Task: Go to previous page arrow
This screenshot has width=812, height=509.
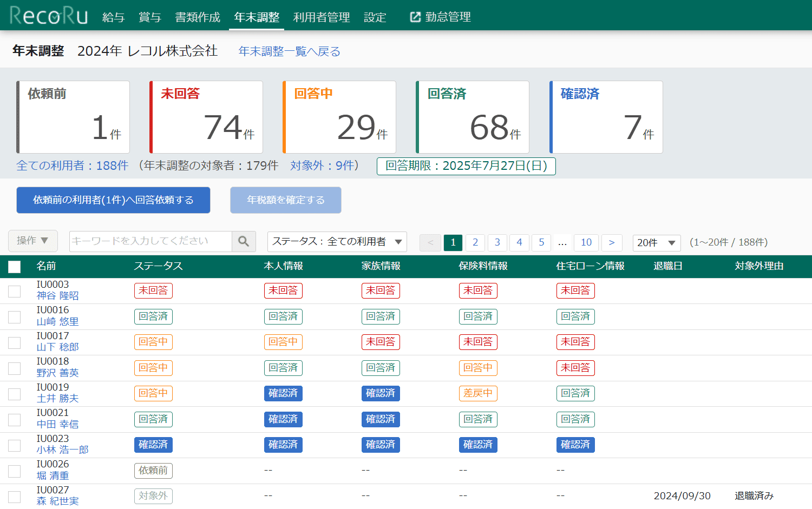Action: pyautogui.click(x=430, y=242)
